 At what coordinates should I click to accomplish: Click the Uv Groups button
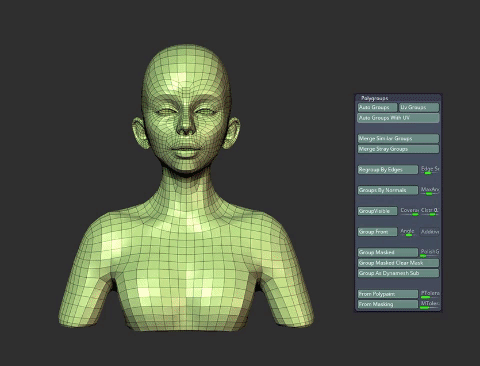click(419, 107)
